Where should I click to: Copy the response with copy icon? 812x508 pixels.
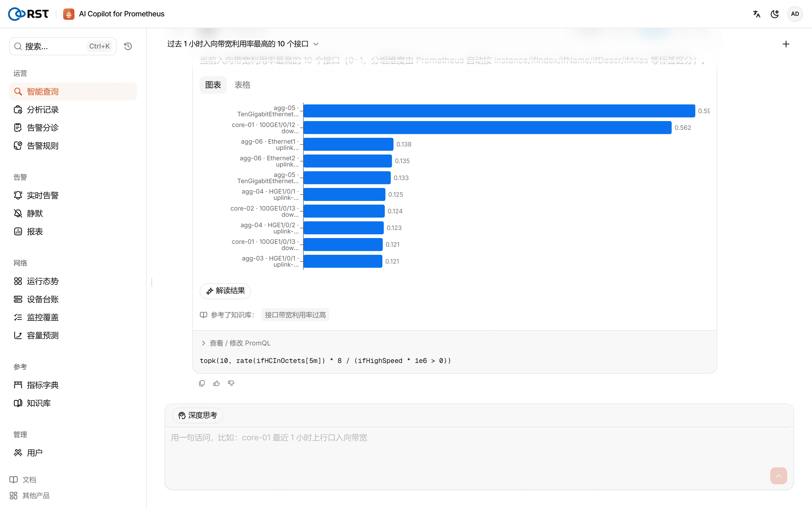click(202, 383)
